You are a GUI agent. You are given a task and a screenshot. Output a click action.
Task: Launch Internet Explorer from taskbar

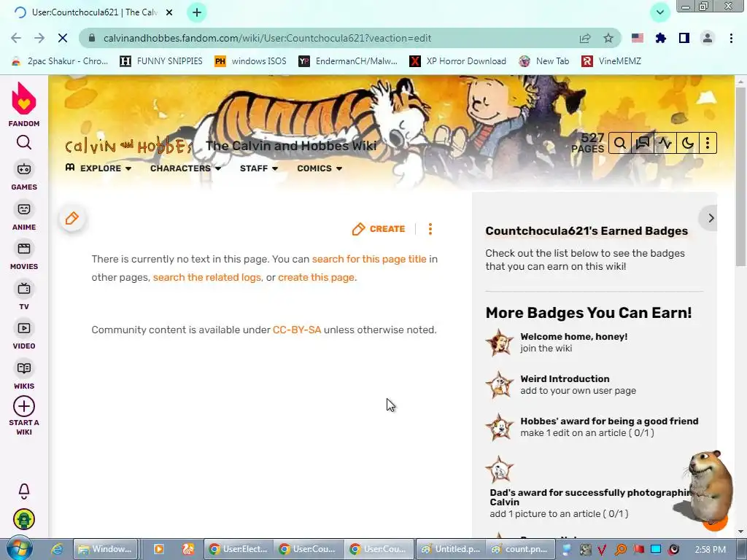[57, 549]
